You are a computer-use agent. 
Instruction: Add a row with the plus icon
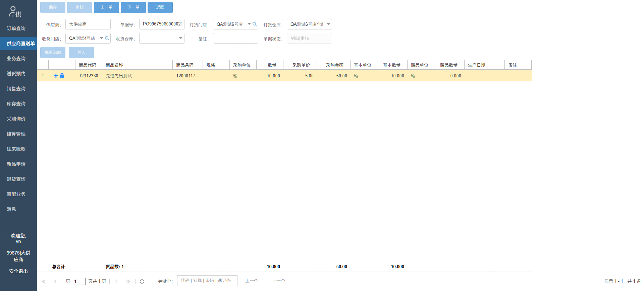56,76
